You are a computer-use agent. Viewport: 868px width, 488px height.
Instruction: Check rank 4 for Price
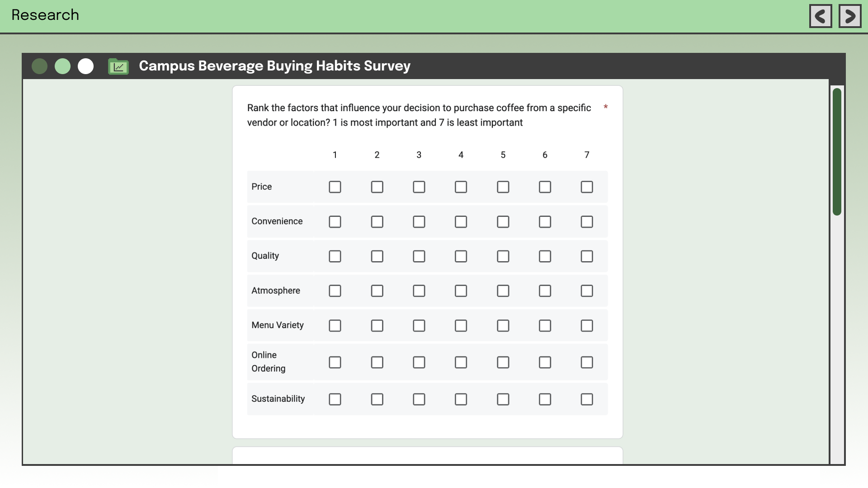(461, 187)
